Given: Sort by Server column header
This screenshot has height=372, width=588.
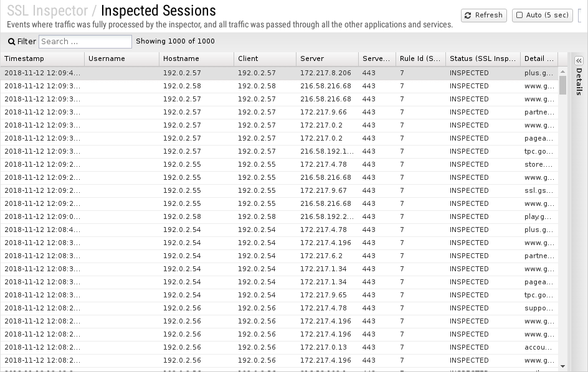Looking at the screenshot, I should click(328, 59).
